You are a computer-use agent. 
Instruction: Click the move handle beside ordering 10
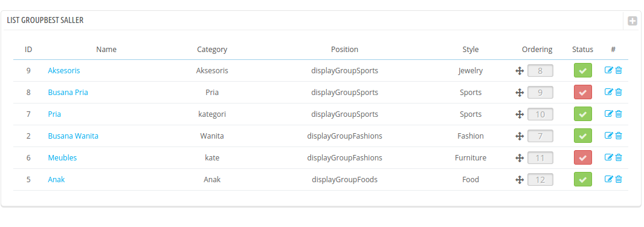pyautogui.click(x=520, y=114)
